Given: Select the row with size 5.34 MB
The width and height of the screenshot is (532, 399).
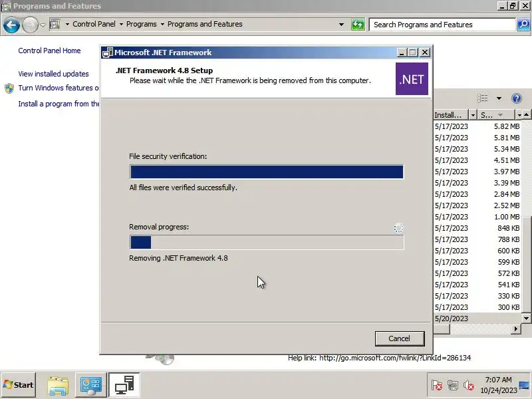Looking at the screenshot, I should [x=477, y=149].
